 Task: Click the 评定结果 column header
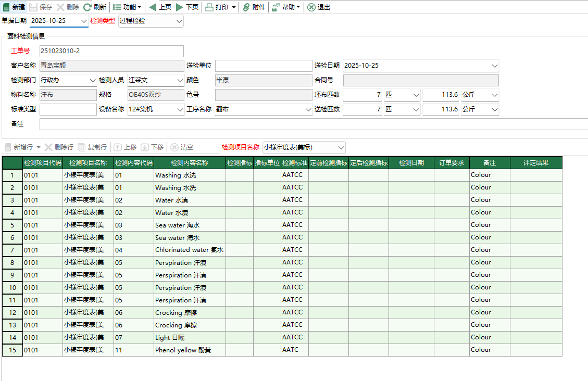click(535, 162)
